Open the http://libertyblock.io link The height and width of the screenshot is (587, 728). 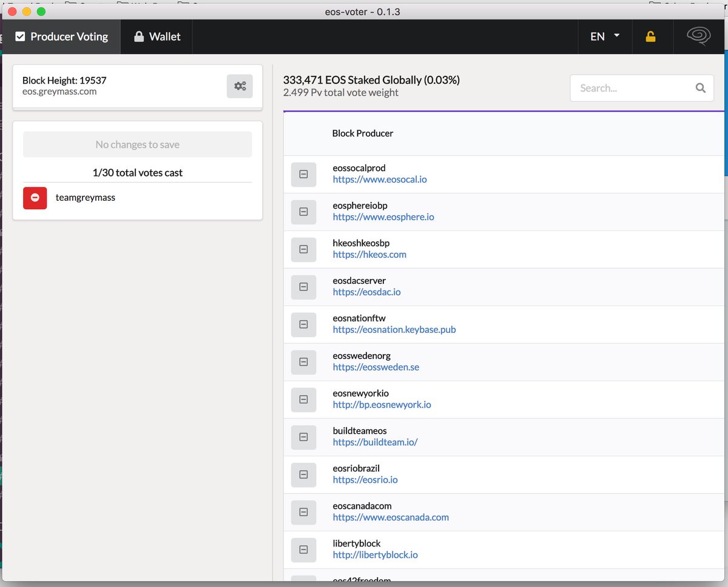click(x=375, y=555)
